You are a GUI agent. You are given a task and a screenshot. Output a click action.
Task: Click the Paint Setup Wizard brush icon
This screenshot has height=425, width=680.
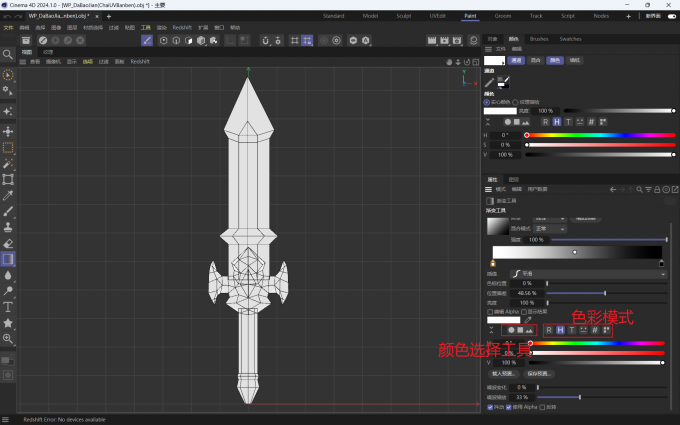(x=147, y=40)
